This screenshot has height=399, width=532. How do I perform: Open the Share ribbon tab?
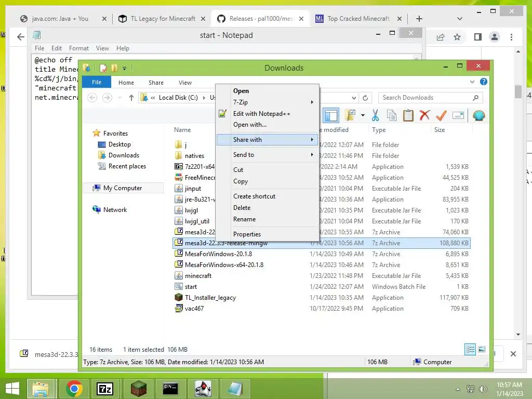coord(156,83)
